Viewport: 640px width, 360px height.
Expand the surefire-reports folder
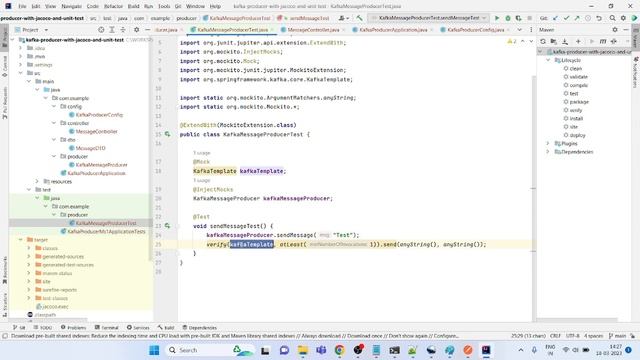click(29, 289)
